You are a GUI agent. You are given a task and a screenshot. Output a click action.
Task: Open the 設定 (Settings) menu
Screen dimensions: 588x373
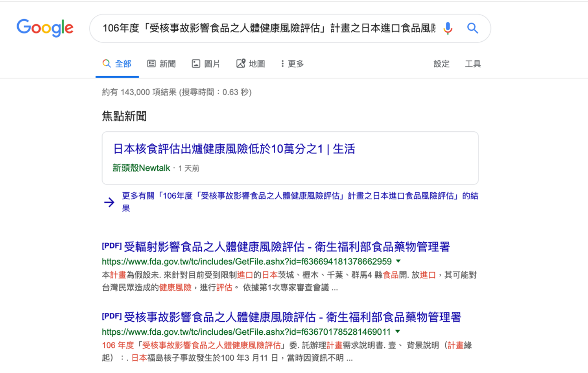click(441, 64)
